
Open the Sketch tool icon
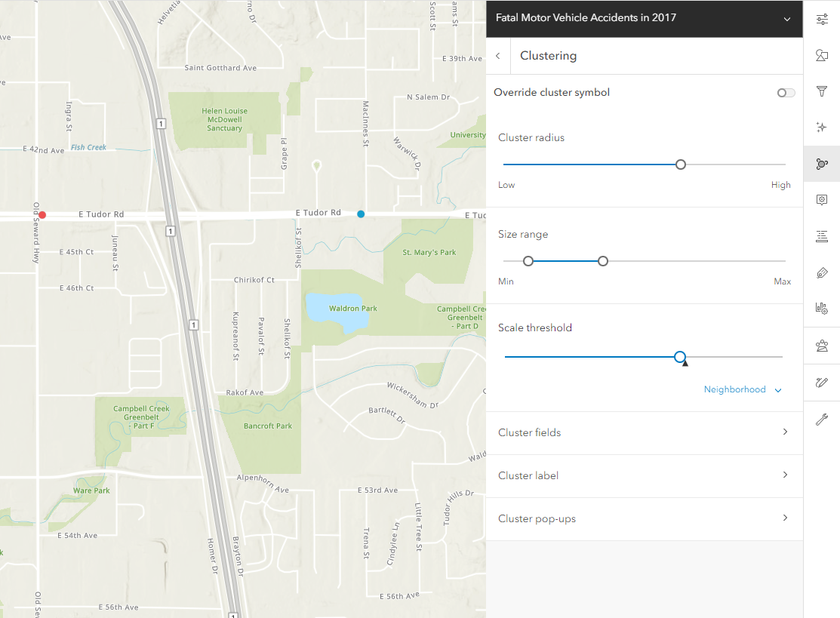click(822, 382)
